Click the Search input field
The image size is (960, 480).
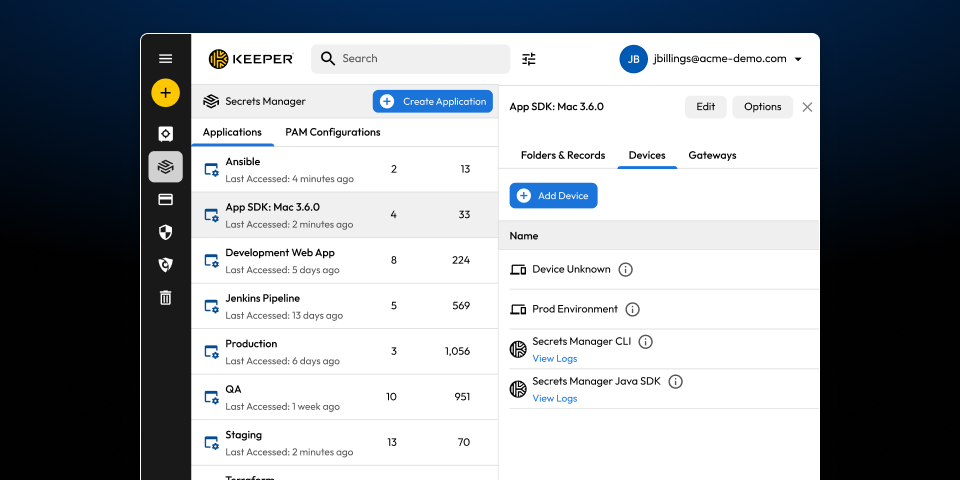click(x=410, y=59)
